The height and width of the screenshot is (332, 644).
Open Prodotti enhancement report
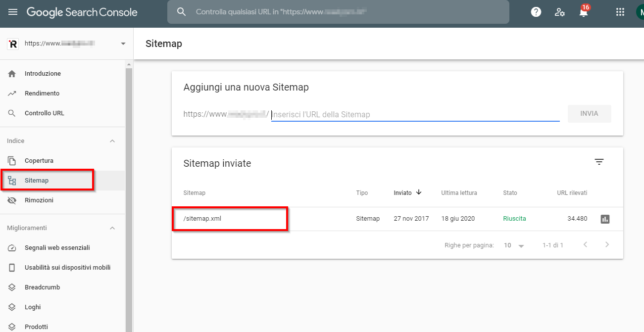pyautogui.click(x=36, y=327)
